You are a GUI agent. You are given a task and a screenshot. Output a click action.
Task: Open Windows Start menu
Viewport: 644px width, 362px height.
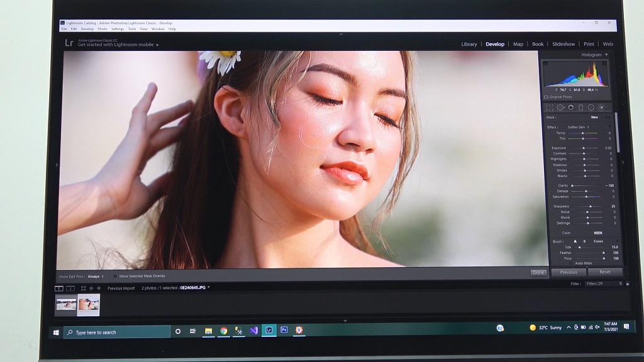[x=56, y=332]
